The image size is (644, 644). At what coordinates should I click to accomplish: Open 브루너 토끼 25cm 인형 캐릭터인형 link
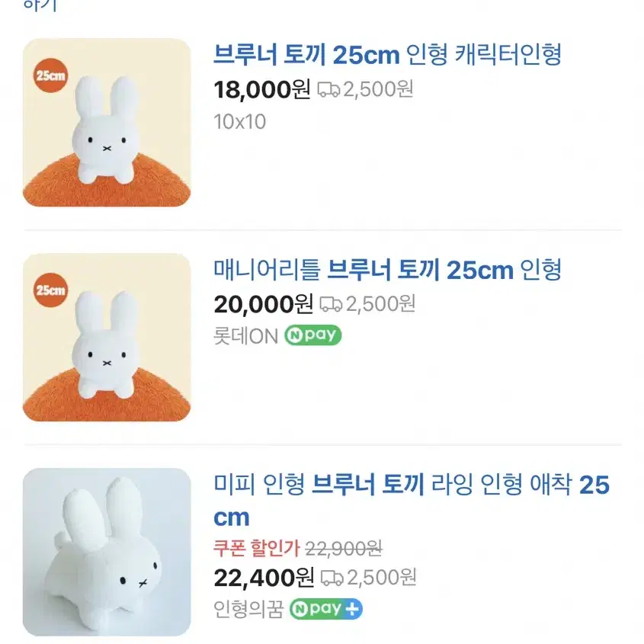pos(387,55)
